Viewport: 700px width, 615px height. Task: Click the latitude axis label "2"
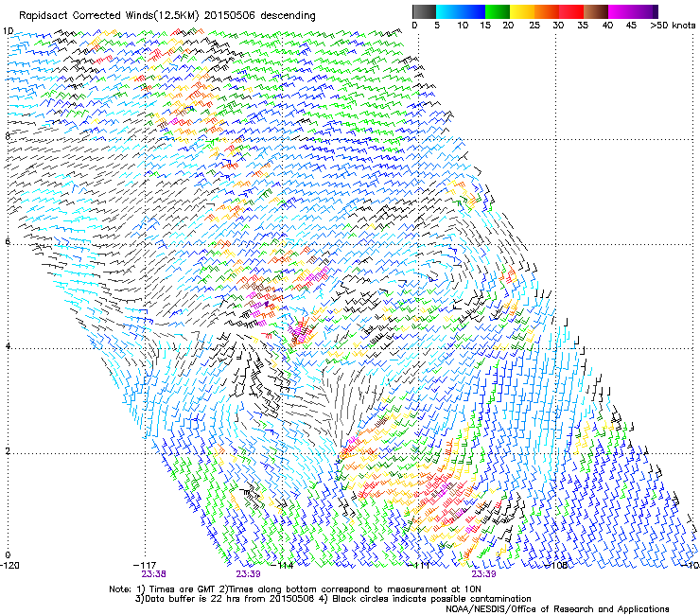8,451
